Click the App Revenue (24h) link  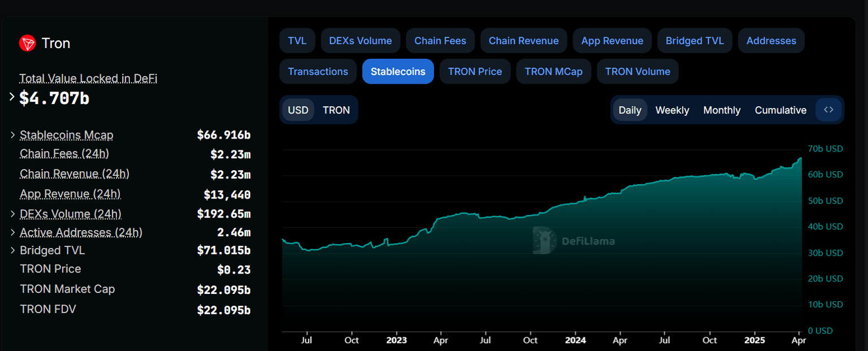coord(70,194)
